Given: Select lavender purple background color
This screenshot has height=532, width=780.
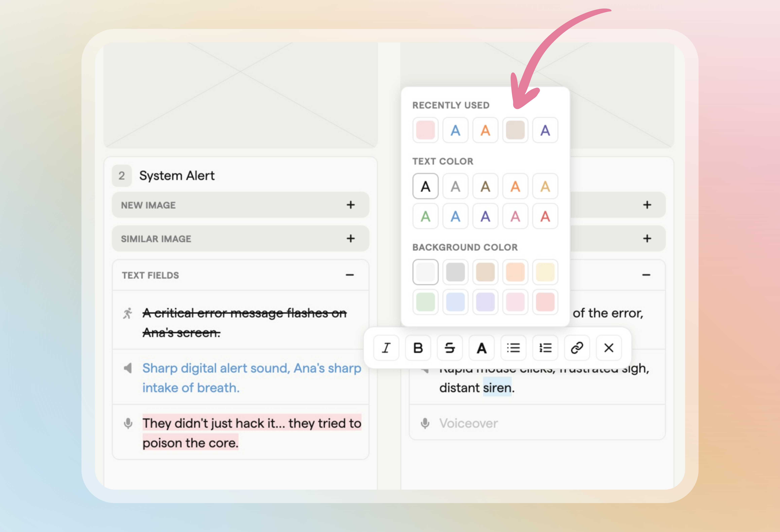Looking at the screenshot, I should coord(485,302).
